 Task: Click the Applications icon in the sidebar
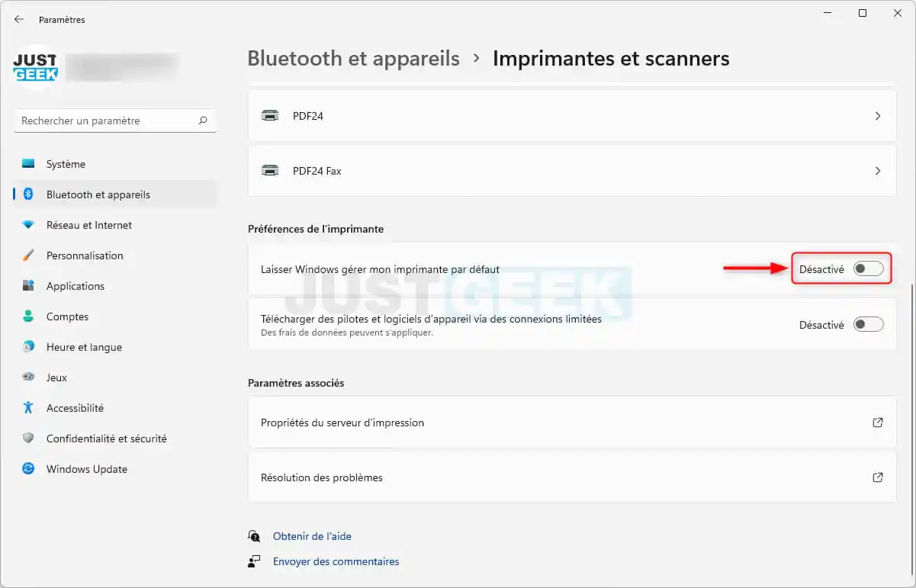pos(28,286)
